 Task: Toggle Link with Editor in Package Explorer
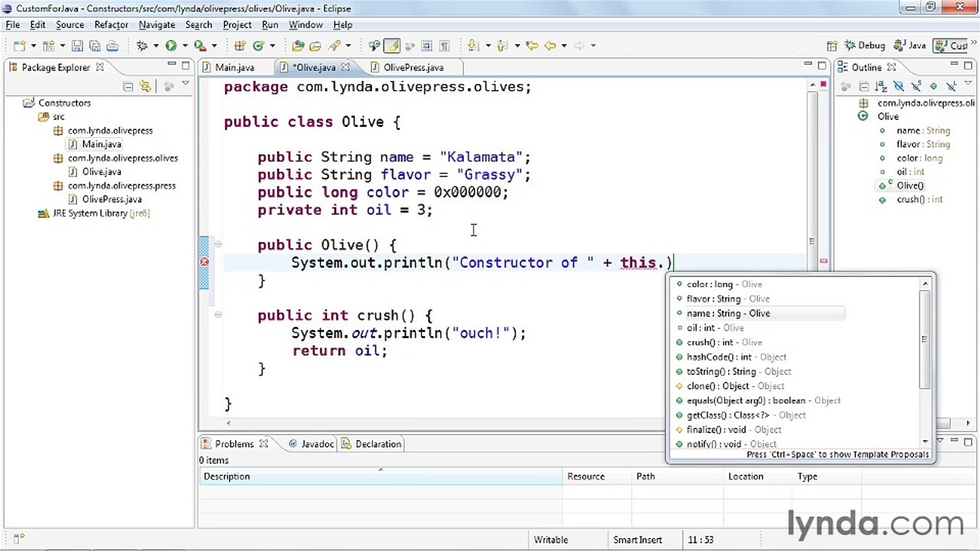pyautogui.click(x=145, y=86)
